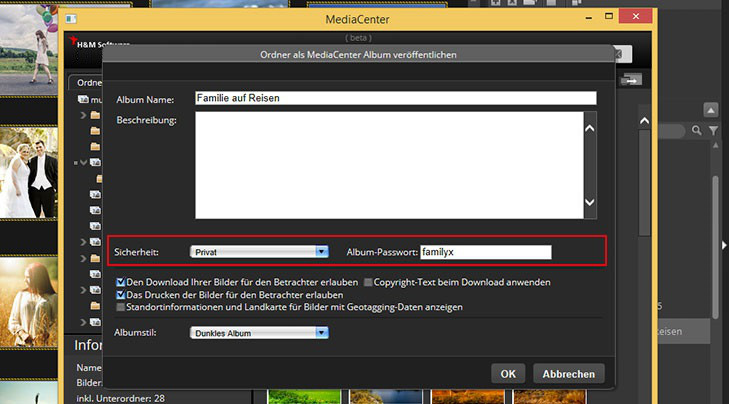Click the magnifier search icon

tap(696, 131)
